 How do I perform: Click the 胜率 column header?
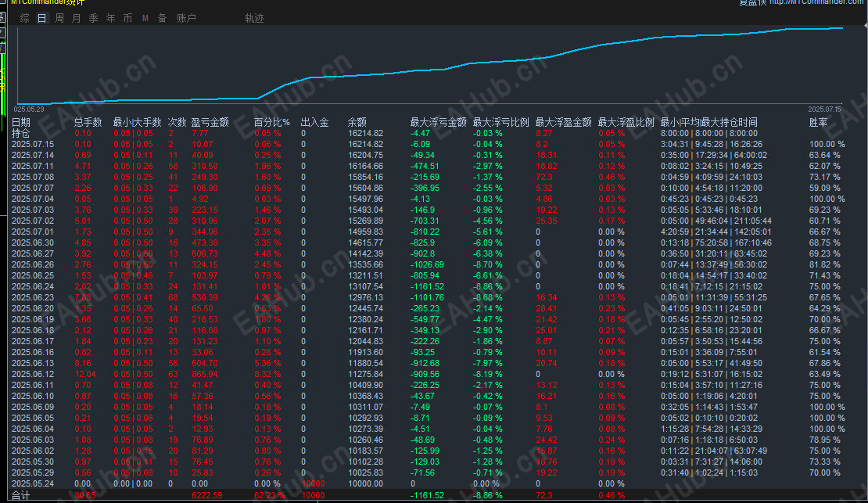(818, 123)
